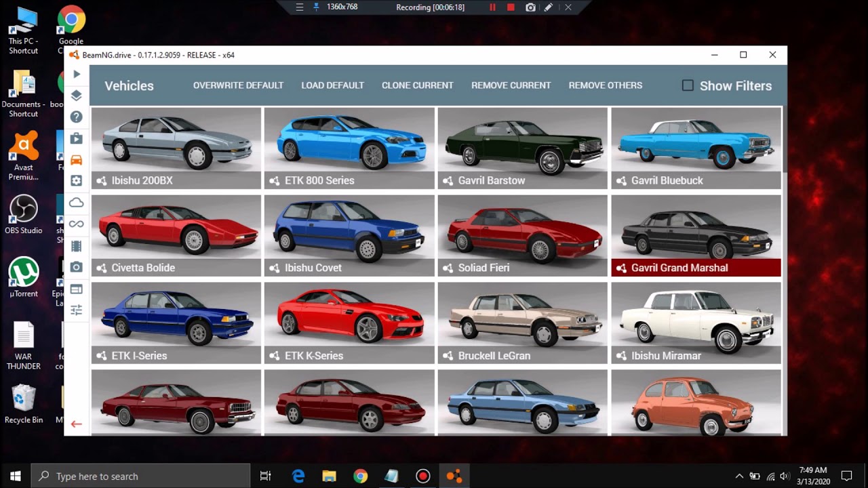Click OVERWRITE DEFAULT
868x488 pixels.
pyautogui.click(x=238, y=85)
